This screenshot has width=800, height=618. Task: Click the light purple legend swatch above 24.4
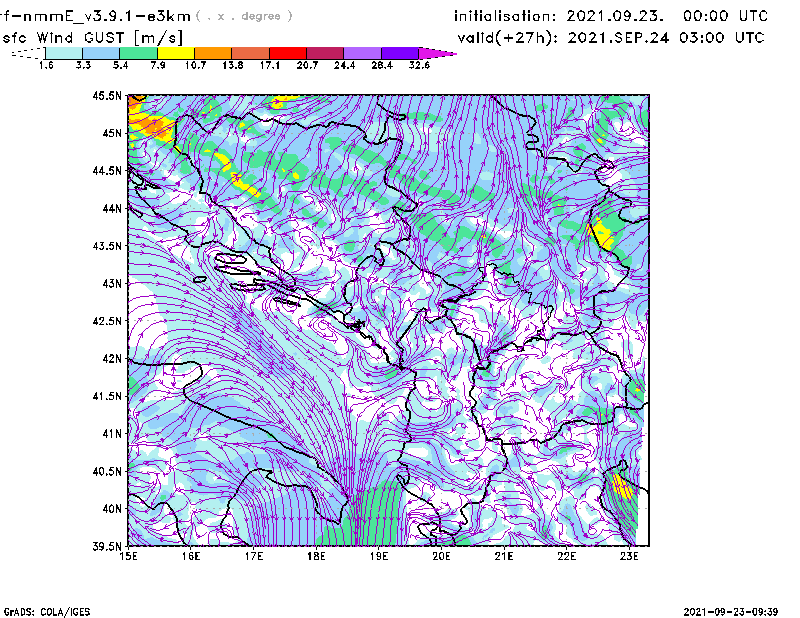(x=362, y=53)
